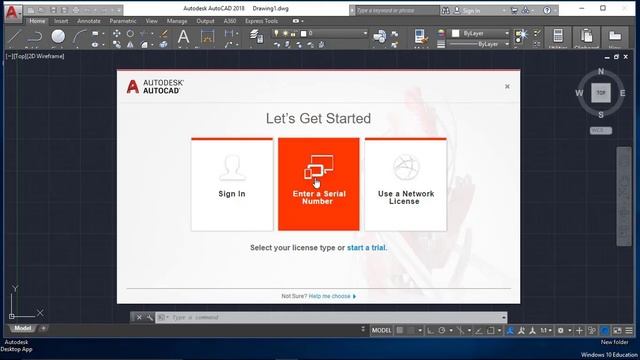Select the Arc tool
This screenshot has width=640, height=360.
[x=79, y=37]
